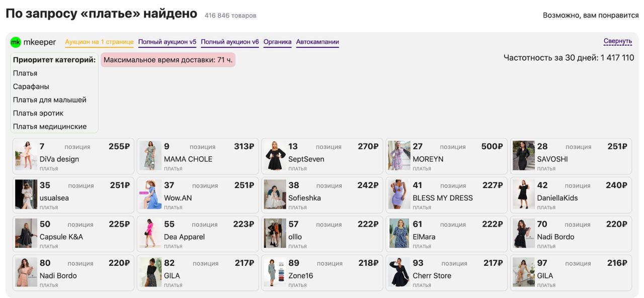Click the Платья медицинские category
644x298 pixels.
(50, 127)
